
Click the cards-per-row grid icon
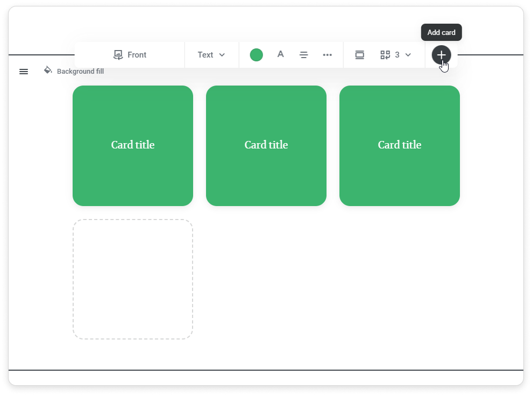[385, 55]
